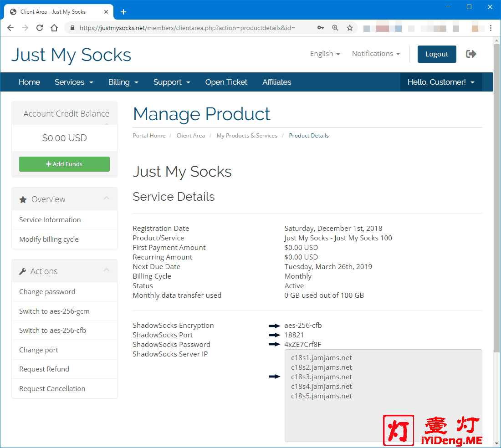The height and width of the screenshot is (448, 501).
Task: Close the Client Area browser tab
Action: pos(106,12)
